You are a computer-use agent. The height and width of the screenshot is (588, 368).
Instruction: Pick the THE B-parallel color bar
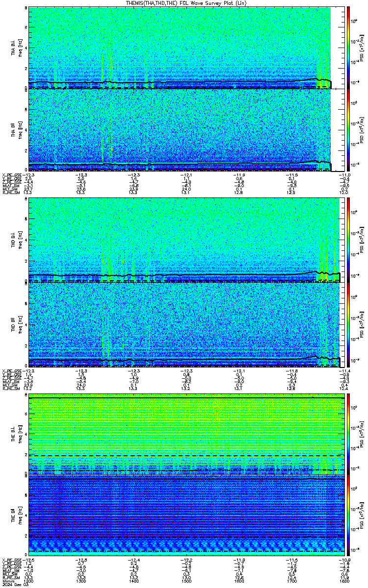(348, 516)
